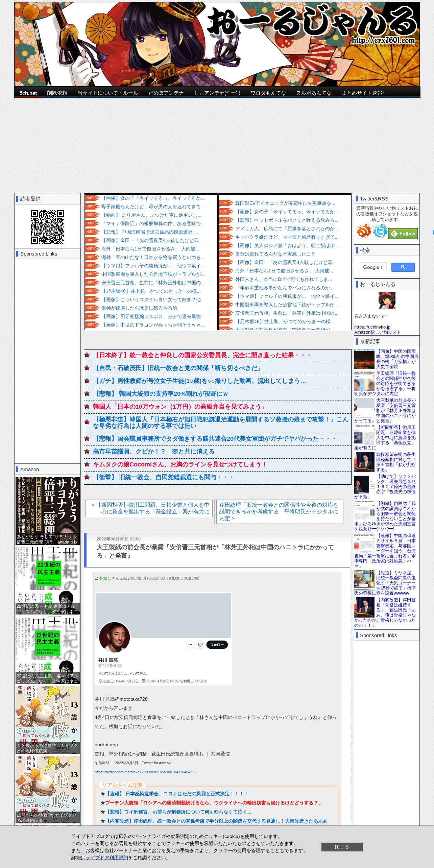Open HOT link 韓国製EVアイオニックが充電中に火災事故
The image size is (434, 868).
(x=285, y=203)
